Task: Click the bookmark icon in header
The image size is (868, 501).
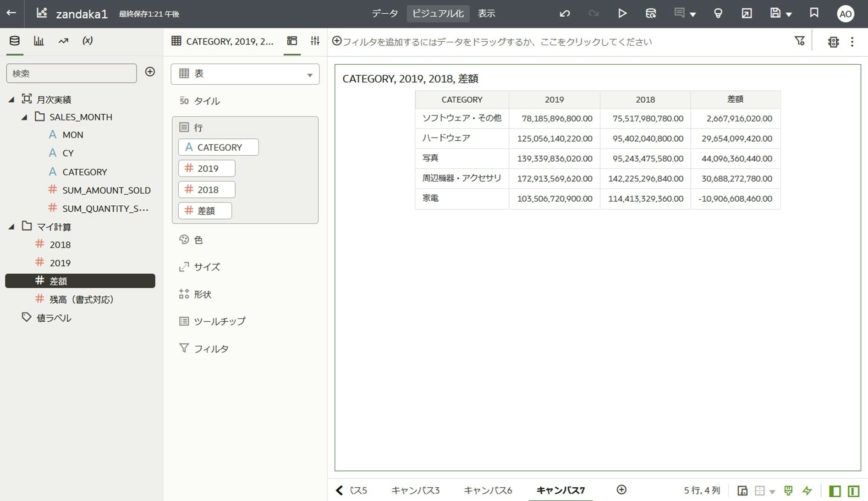Action: point(814,13)
